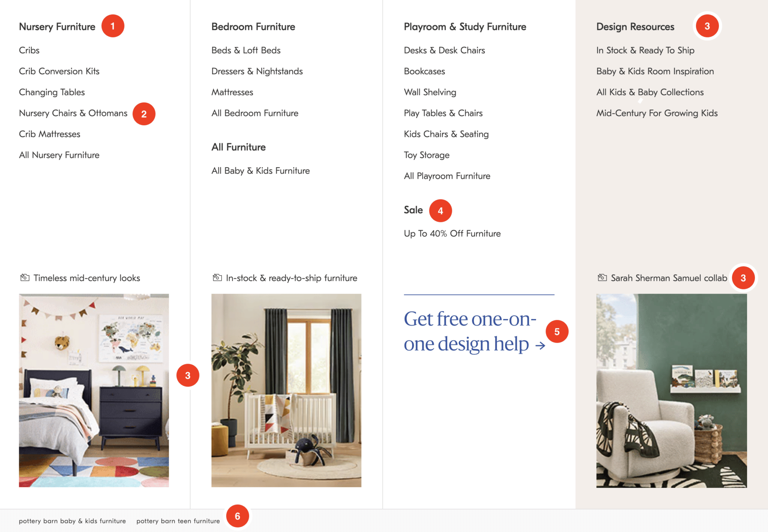Select Playroom & Study Furniture section
This screenshot has width=768, height=532.
point(465,26)
